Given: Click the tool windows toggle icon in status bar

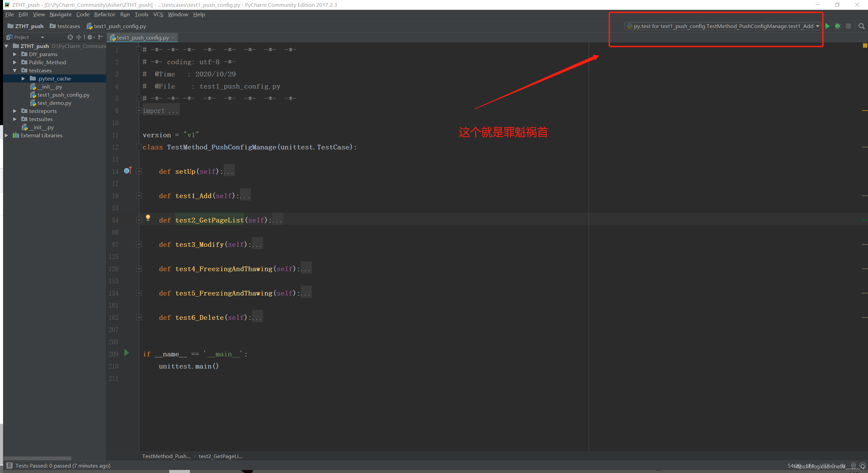Looking at the screenshot, I should pos(9,466).
